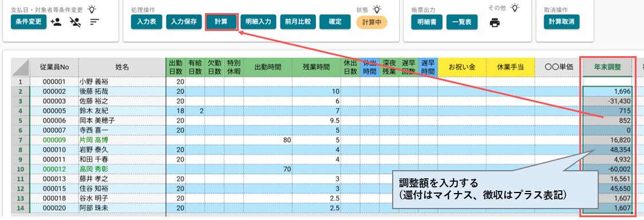644x220 pixels.
Task: Click the 条件変更 button
Action: click(x=29, y=22)
